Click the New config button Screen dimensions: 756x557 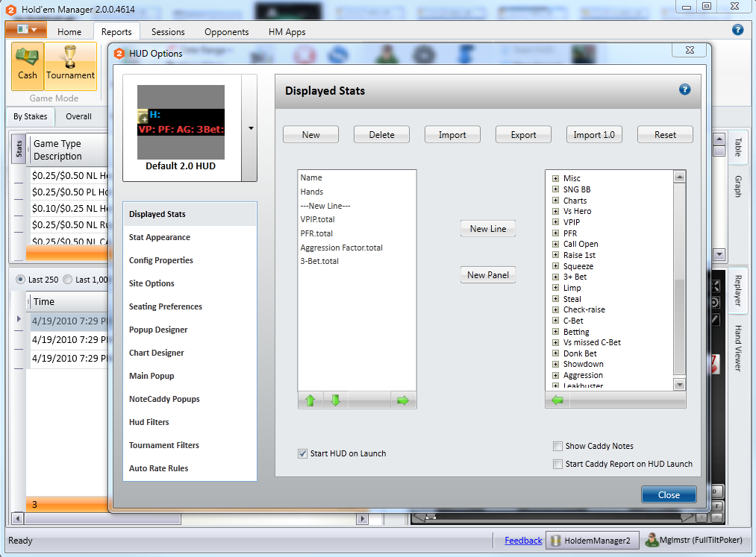pos(310,135)
